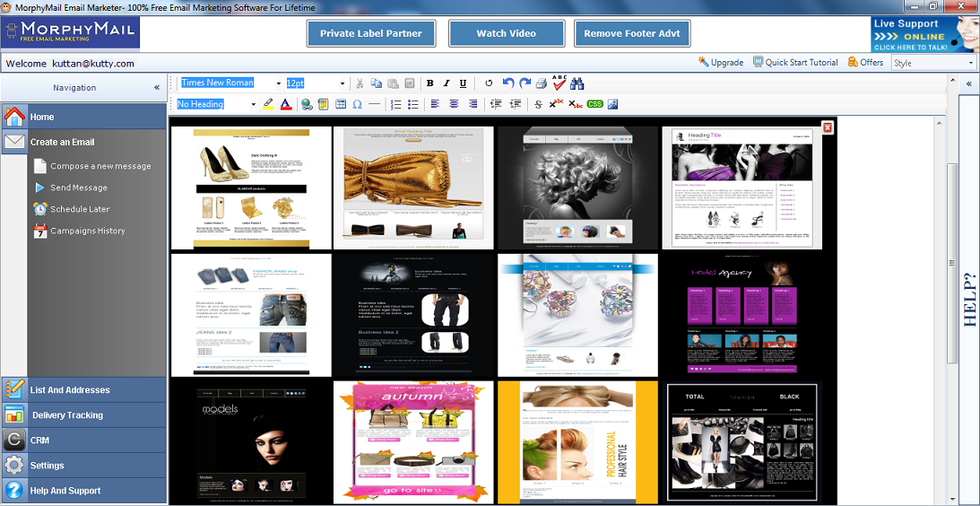
Task: Create a numbered list
Action: (395, 104)
